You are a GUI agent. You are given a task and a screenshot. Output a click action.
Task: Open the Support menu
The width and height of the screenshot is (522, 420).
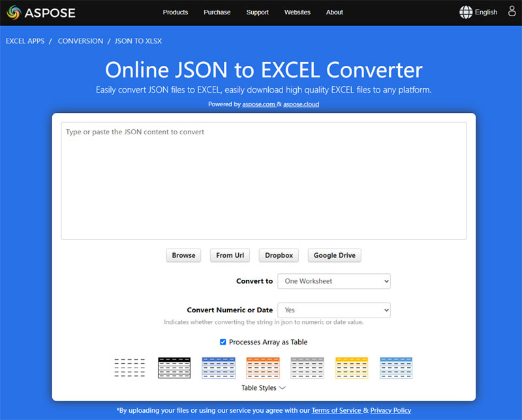pos(257,12)
